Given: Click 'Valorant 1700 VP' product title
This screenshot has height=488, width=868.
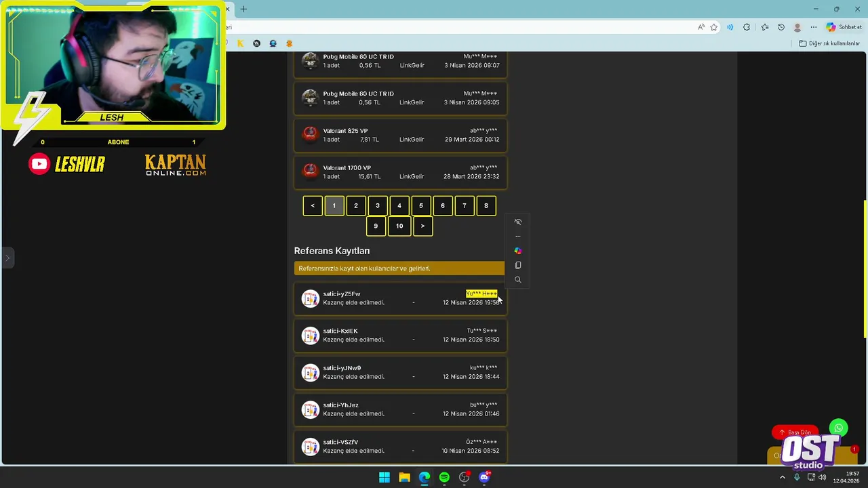Looking at the screenshot, I should click(x=347, y=167).
